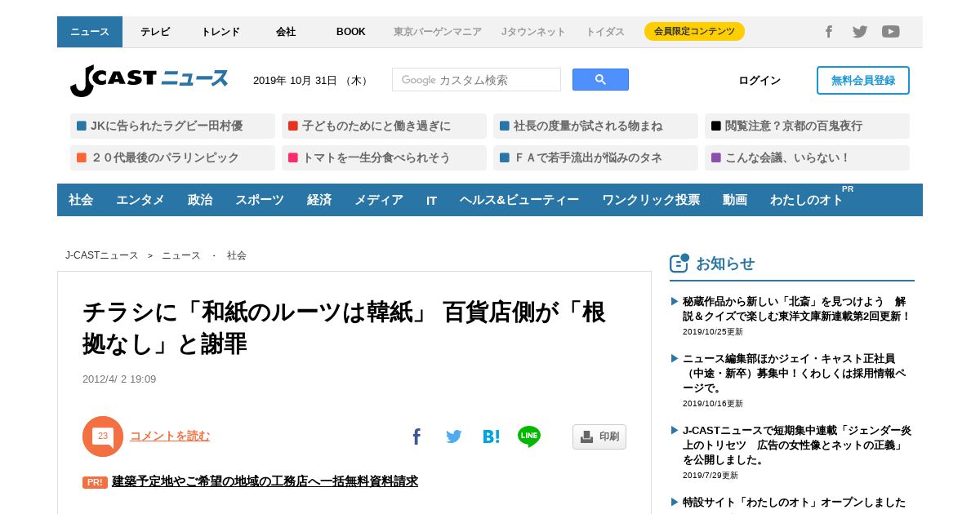The width and height of the screenshot is (980, 514).
Task: Open the YouTube icon in the top bar
Action: [x=891, y=32]
